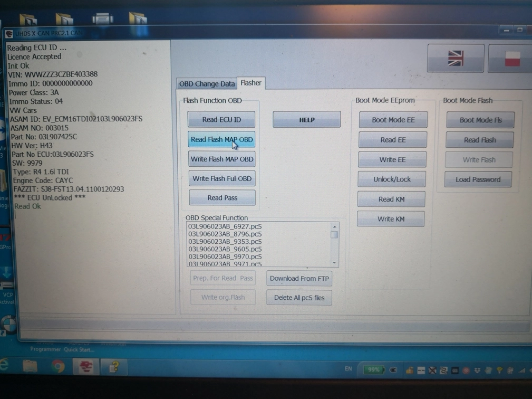Click Read Flash MAP OBD
The height and width of the screenshot is (399, 532).
(x=221, y=139)
